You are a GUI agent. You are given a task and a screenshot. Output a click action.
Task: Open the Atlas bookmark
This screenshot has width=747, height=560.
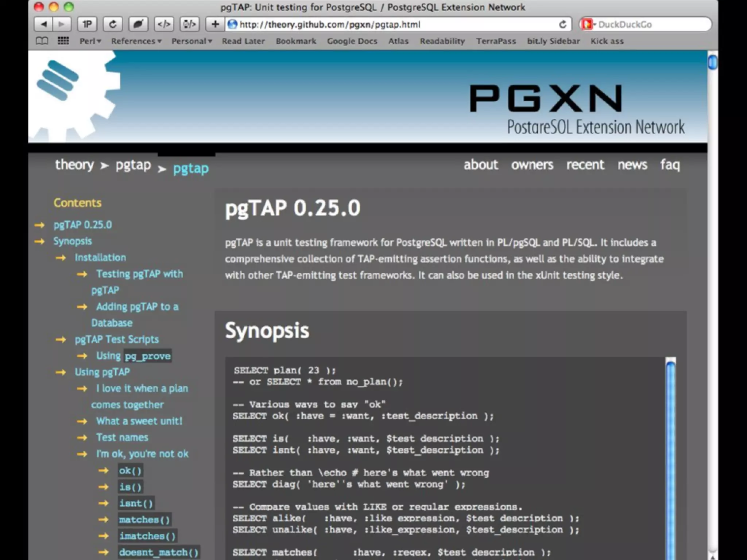398,41
